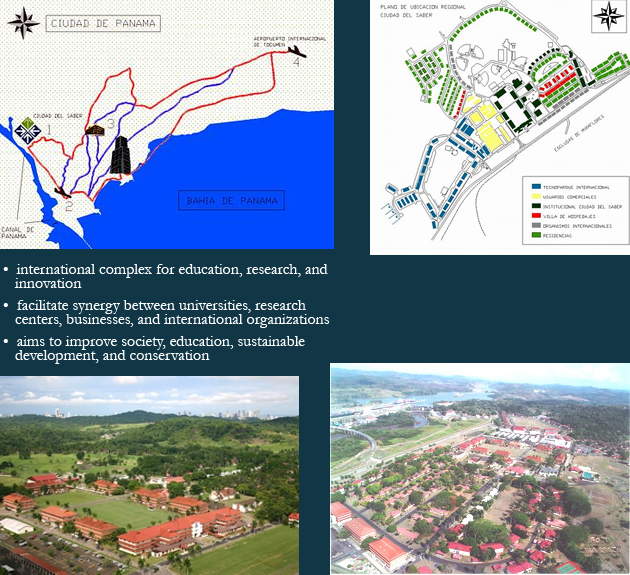Click the aerial photo with red-roofed campus
The height and width of the screenshot is (575, 630).
pos(149,475)
